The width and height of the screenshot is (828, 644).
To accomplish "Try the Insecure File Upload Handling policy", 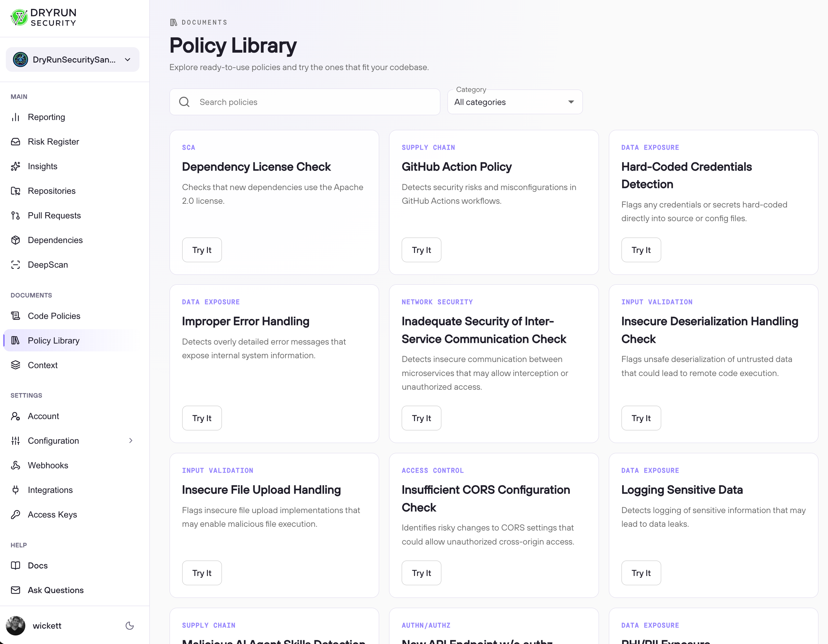I will coord(202,574).
